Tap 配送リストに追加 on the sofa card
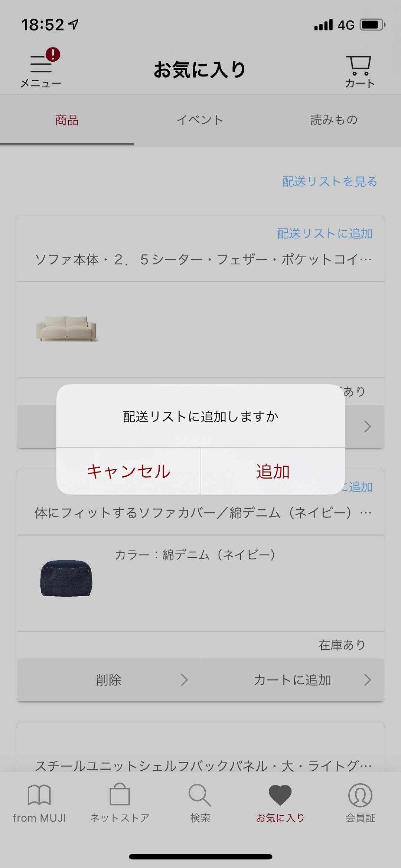Screen dimensions: 401x868 point(325,234)
